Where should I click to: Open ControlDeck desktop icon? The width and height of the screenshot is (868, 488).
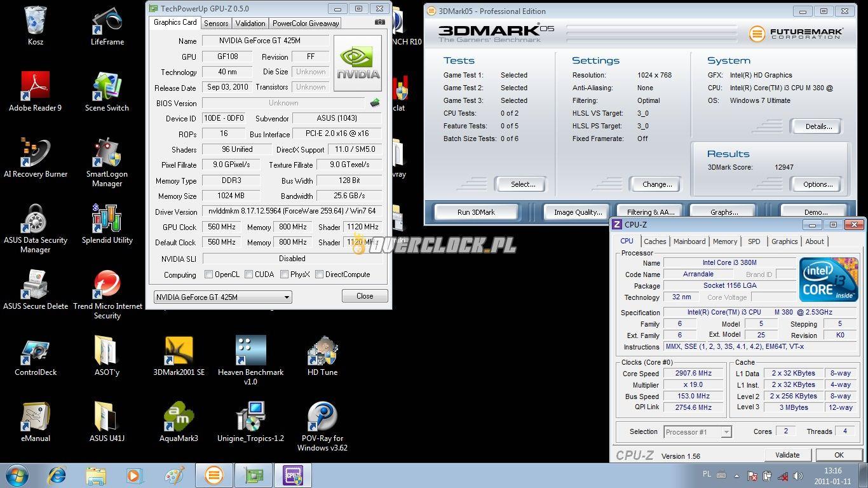coord(36,356)
